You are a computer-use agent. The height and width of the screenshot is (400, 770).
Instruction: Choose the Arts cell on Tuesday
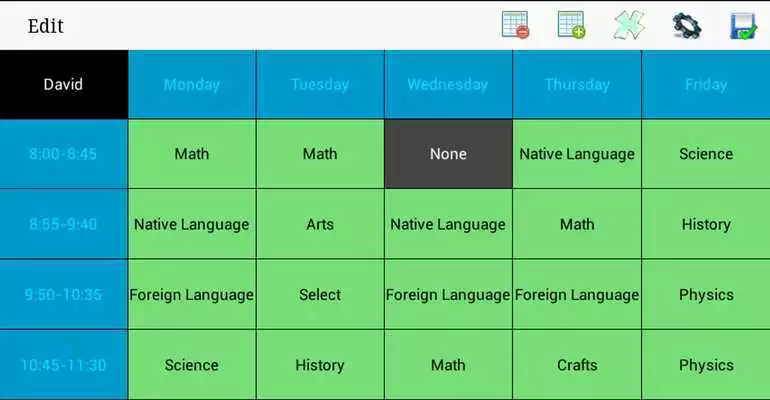coord(320,224)
